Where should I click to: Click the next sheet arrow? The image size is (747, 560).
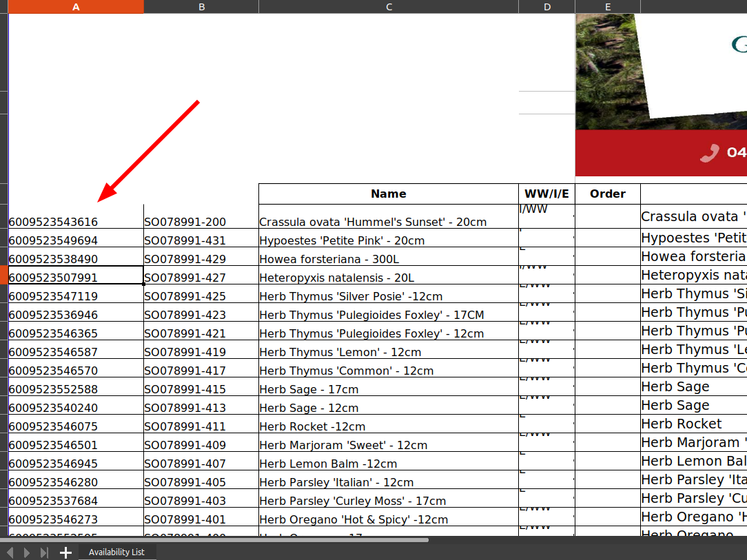[x=28, y=552]
